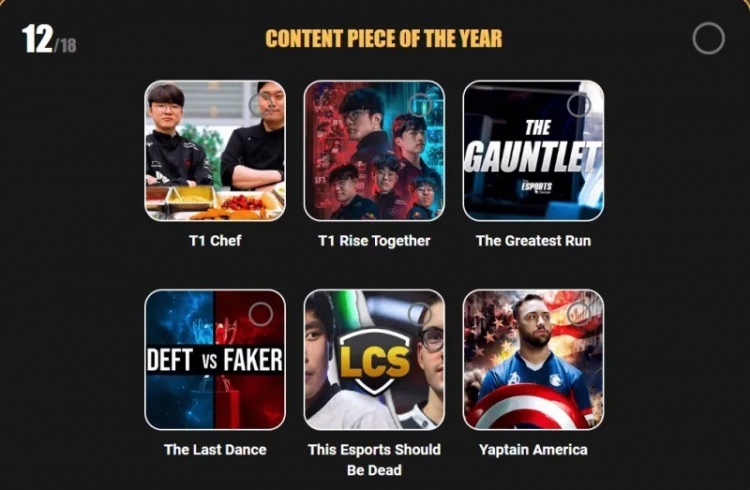Click the T1 Chef thumbnail image
The width and height of the screenshot is (750, 490).
click(x=215, y=151)
